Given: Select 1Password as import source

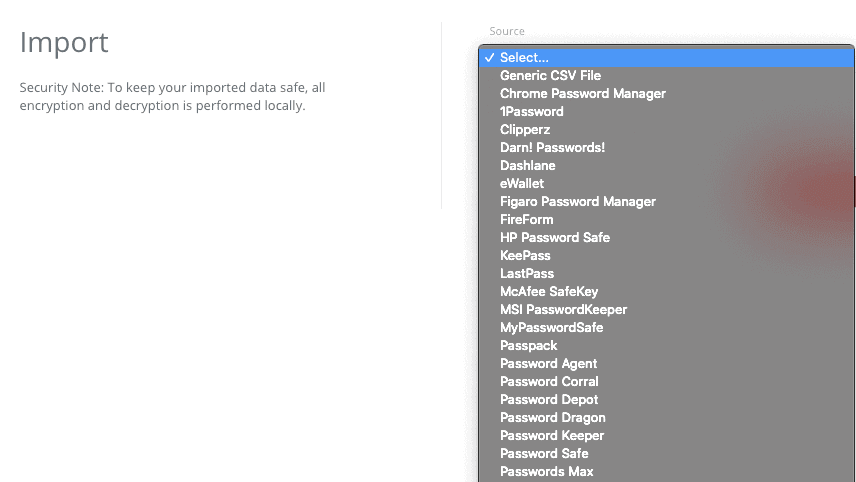Looking at the screenshot, I should (x=666, y=111).
